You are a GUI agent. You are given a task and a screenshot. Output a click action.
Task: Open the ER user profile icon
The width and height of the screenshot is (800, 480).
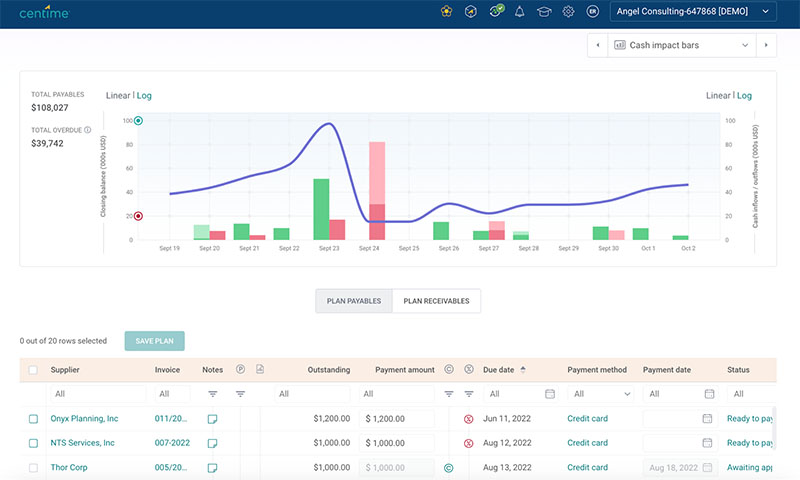click(592, 11)
